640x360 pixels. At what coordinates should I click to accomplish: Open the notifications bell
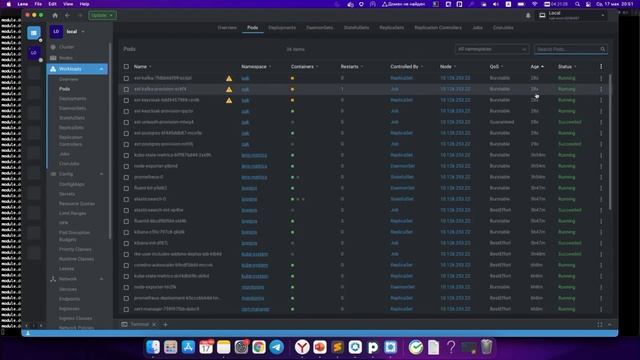(x=528, y=15)
